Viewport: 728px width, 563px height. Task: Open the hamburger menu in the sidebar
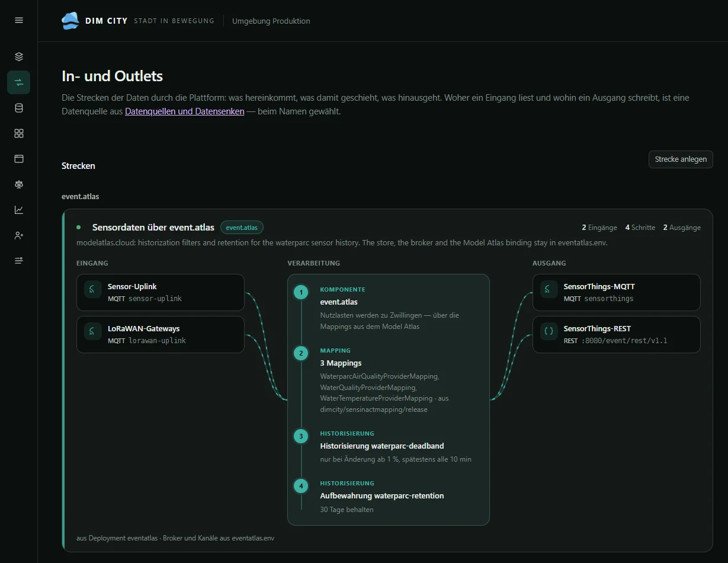tap(19, 20)
